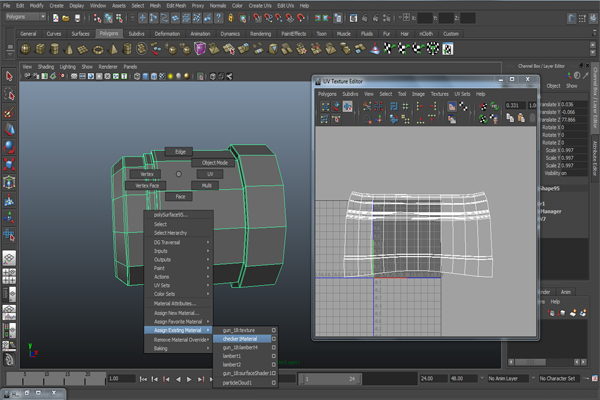Click the time slider track
Viewport: 600px width, 400px height.
click(x=55, y=379)
